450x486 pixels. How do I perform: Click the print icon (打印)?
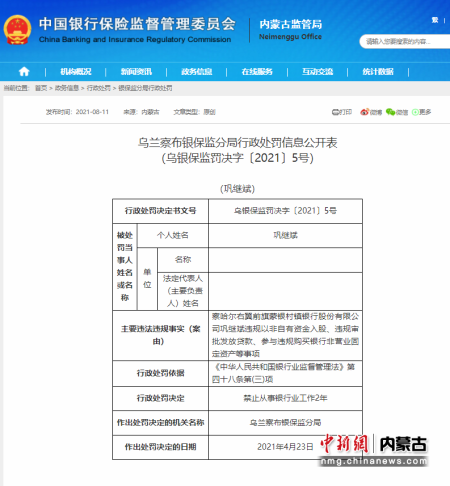point(342,112)
